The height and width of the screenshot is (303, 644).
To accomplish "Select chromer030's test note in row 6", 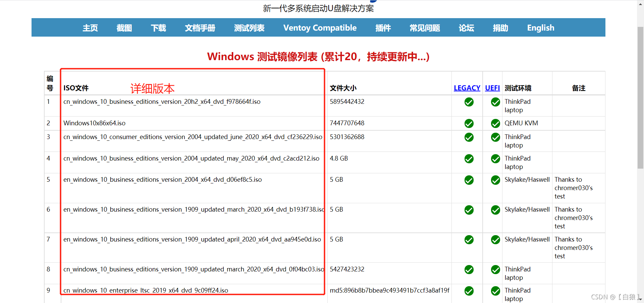I will pyautogui.click(x=574, y=218).
